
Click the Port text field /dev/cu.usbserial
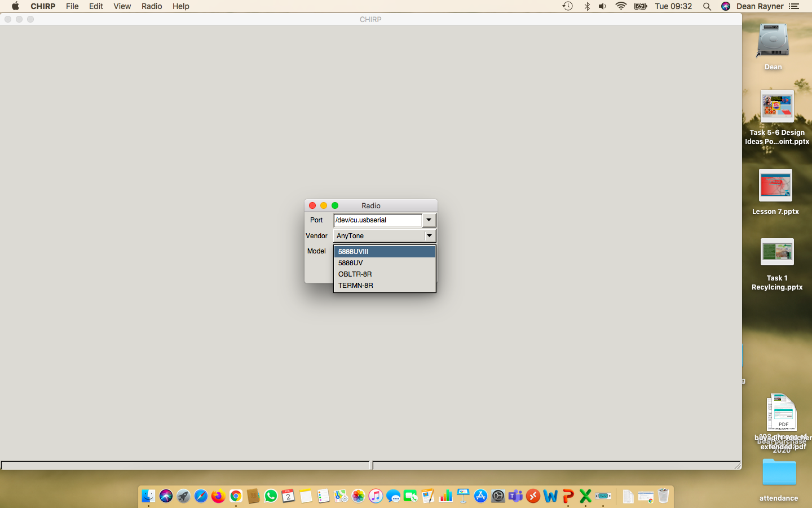coord(378,220)
